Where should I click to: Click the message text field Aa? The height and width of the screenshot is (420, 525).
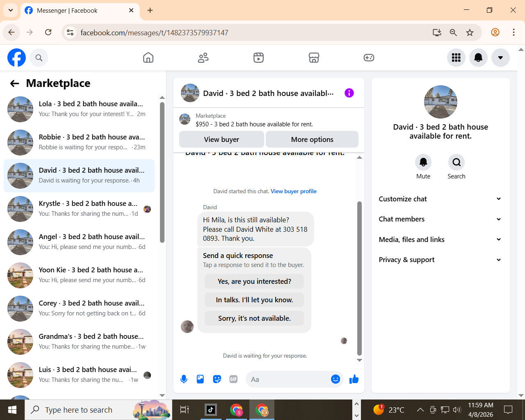point(287,379)
